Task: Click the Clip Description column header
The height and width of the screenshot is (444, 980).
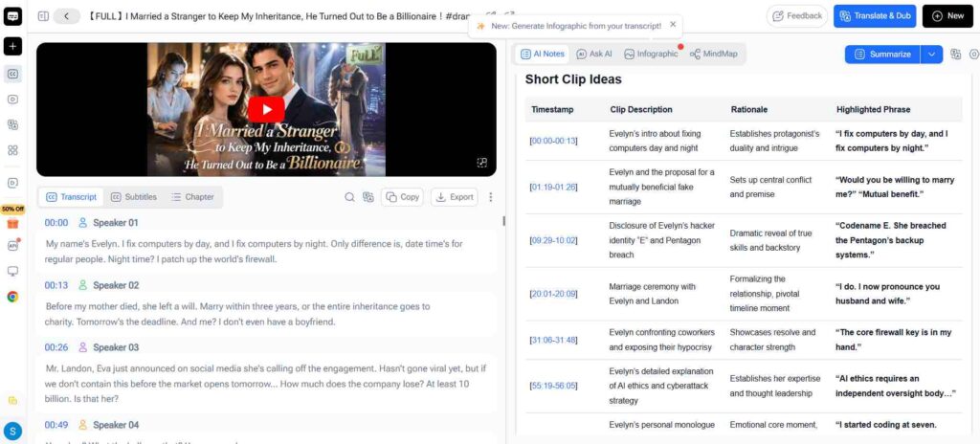Action: click(640, 109)
